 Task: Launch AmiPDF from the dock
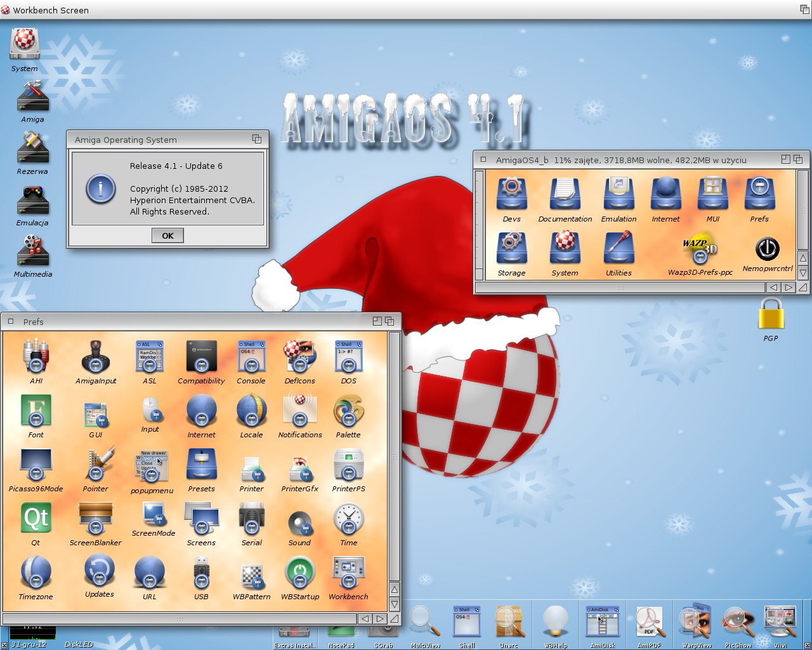click(x=649, y=621)
